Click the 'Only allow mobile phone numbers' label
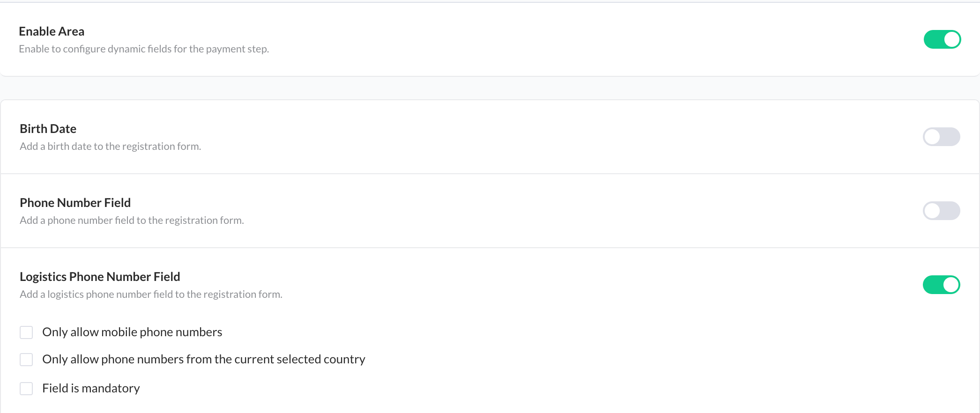 132,332
